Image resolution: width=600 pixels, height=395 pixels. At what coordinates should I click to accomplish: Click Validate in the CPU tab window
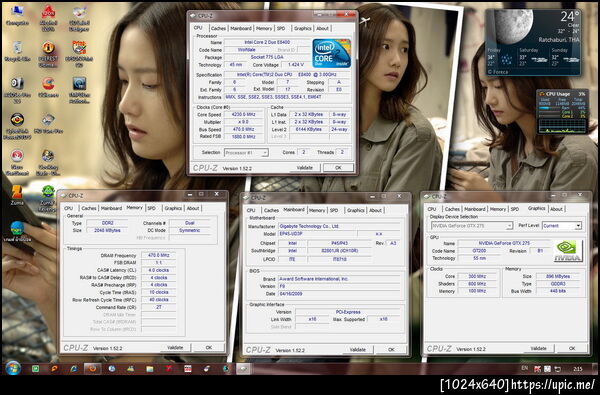[x=305, y=168]
